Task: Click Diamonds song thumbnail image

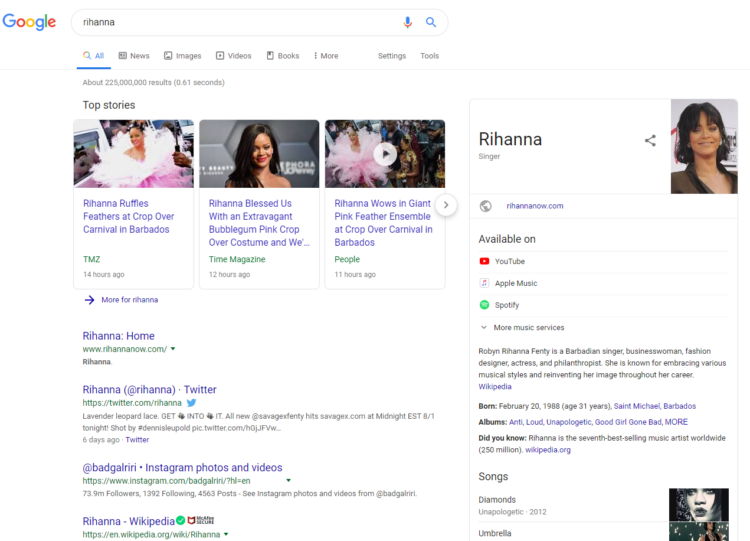Action: click(699, 505)
